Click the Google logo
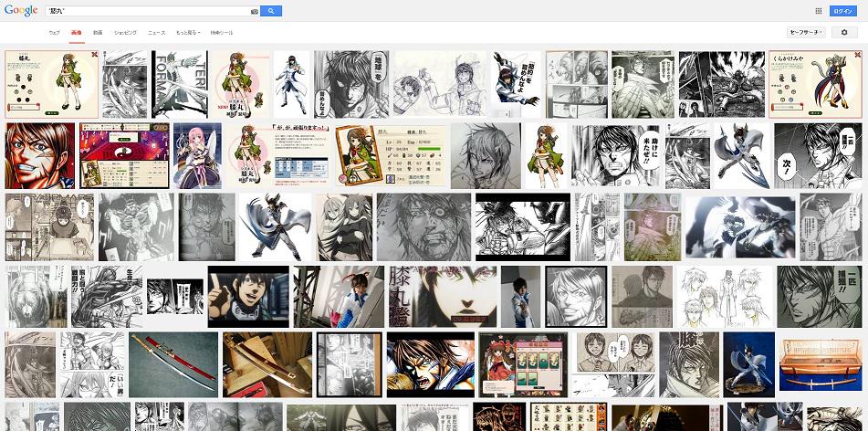The height and width of the screenshot is (431, 868). (21, 11)
